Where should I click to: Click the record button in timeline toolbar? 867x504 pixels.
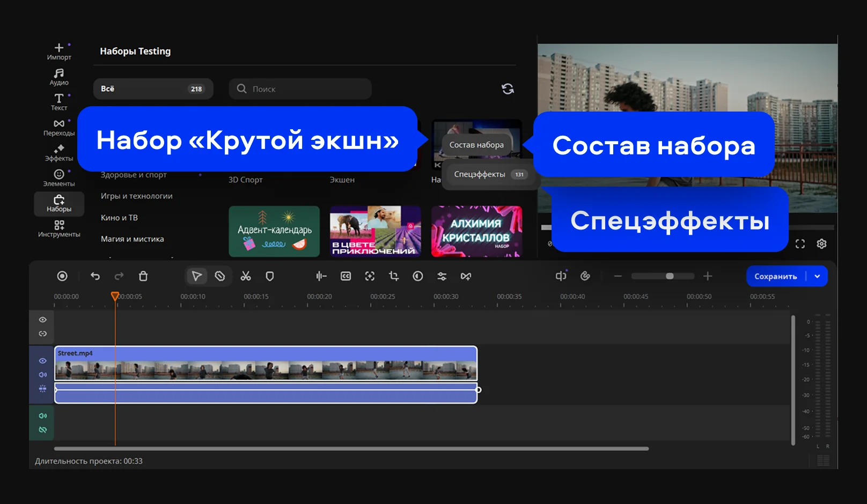(x=62, y=276)
